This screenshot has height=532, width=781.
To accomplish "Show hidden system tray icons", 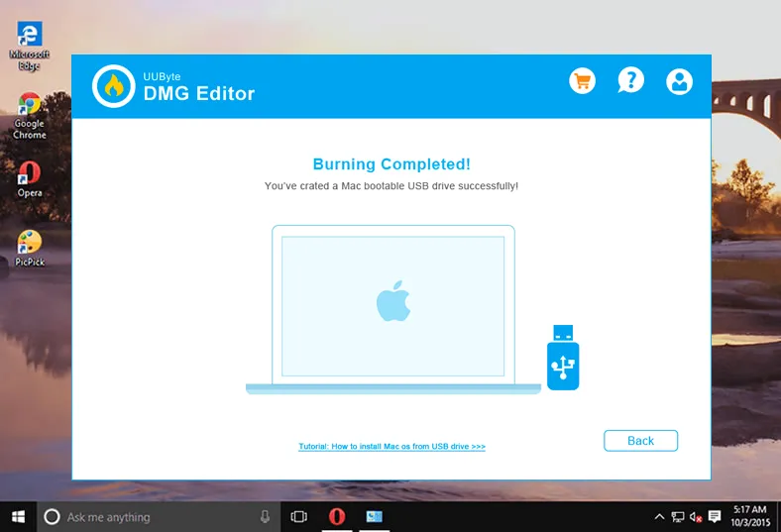I will [x=659, y=517].
